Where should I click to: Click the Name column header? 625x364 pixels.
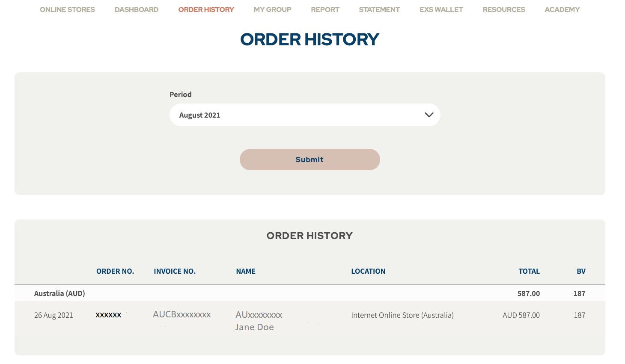coord(246,271)
